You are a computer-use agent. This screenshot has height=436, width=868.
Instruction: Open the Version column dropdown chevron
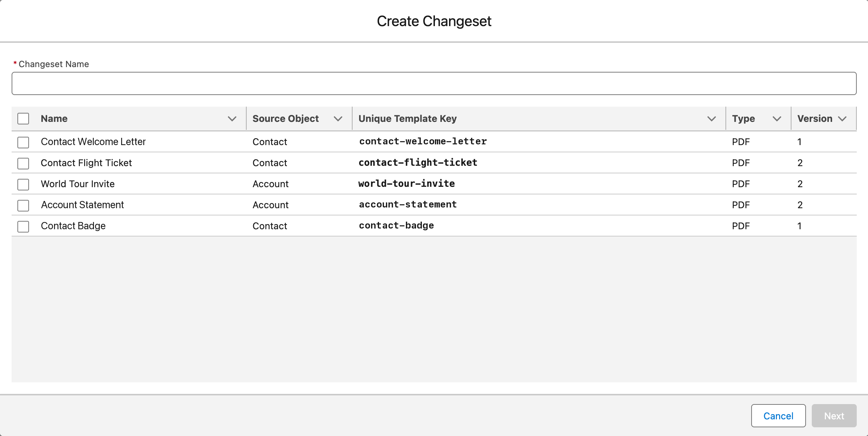coord(842,119)
